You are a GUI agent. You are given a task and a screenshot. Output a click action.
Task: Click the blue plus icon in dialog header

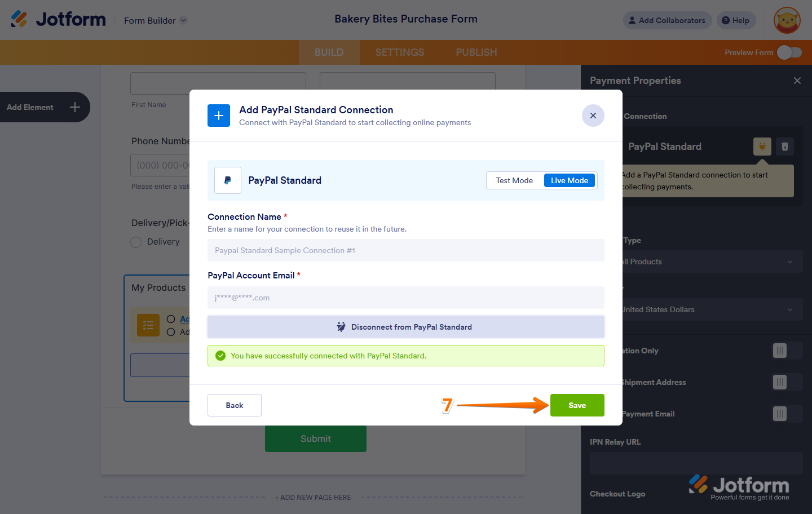click(219, 116)
